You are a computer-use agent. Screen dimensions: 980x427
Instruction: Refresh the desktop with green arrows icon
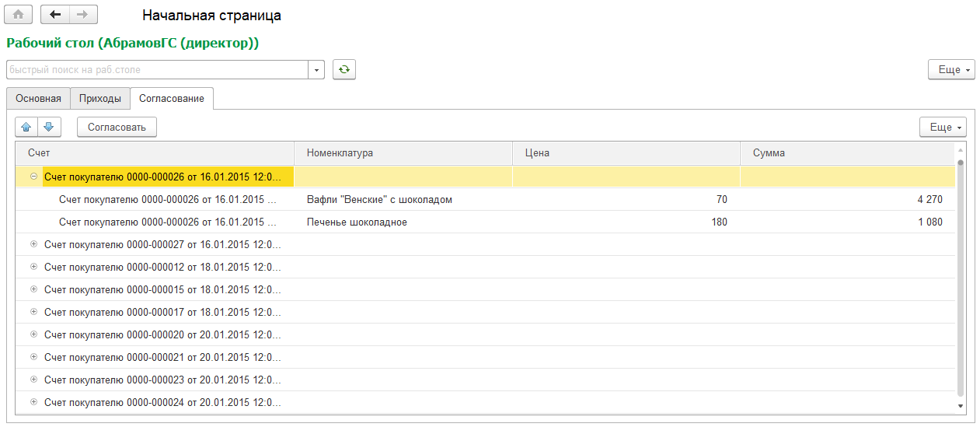tap(344, 69)
